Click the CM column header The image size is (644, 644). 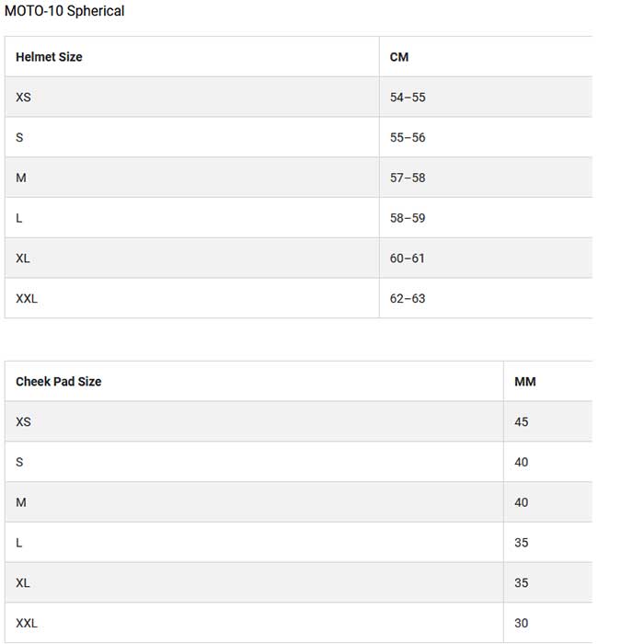click(x=399, y=57)
